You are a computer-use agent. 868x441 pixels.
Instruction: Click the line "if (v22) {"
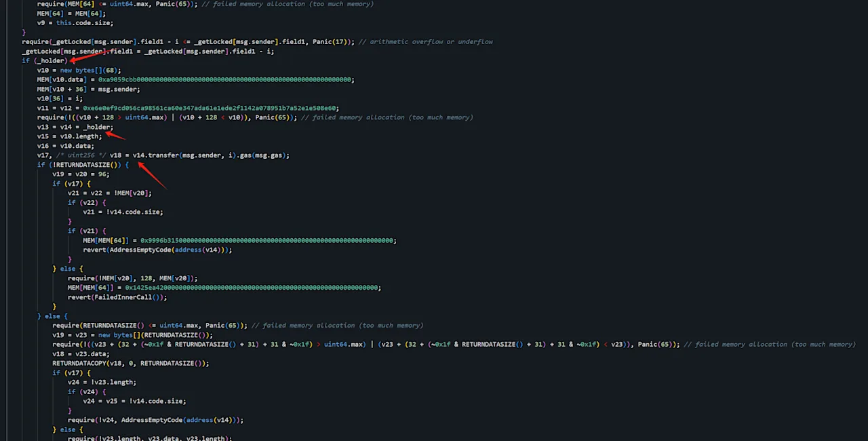pyautogui.click(x=87, y=203)
